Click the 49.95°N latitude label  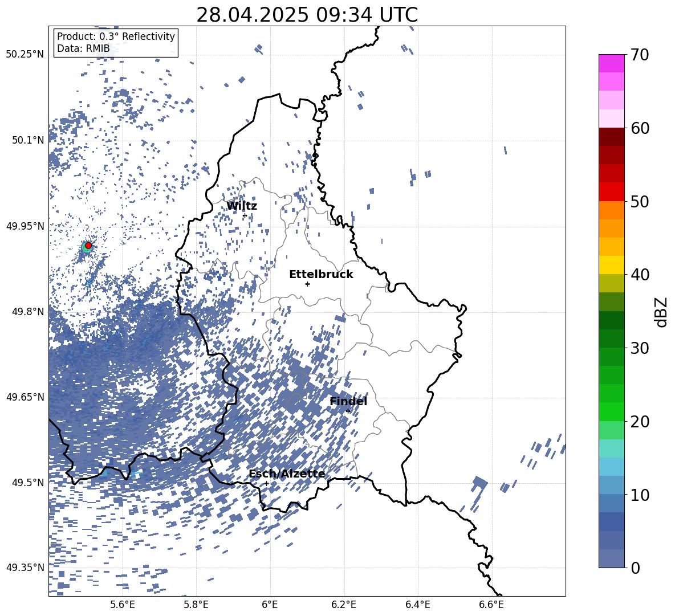click(25, 226)
